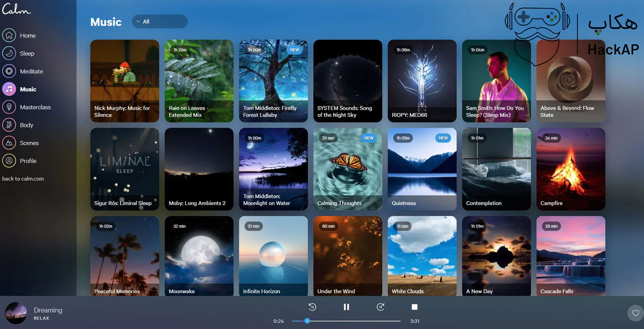Screen dimensions: 644x329
Task: Click the playback progress slider knob
Action: pos(307,321)
